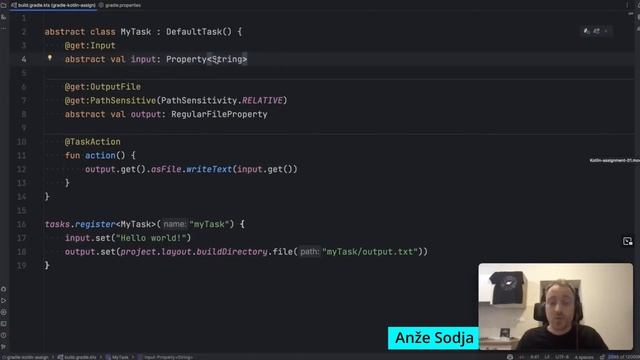
Task: Click the read-only lock icon in status bar
Action: pyautogui.click(x=602, y=357)
